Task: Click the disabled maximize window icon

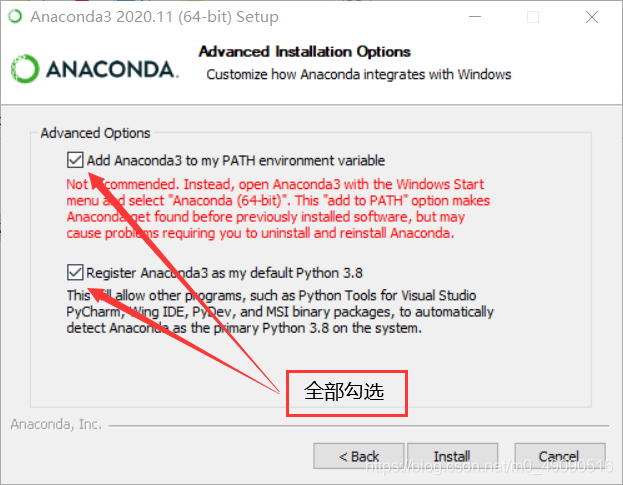Action: 533,17
